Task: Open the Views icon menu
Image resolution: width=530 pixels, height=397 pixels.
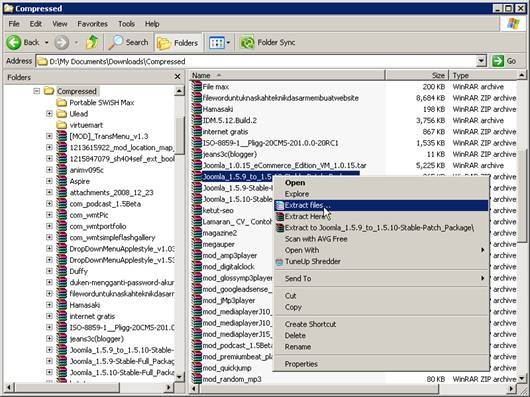Action: [x=216, y=43]
